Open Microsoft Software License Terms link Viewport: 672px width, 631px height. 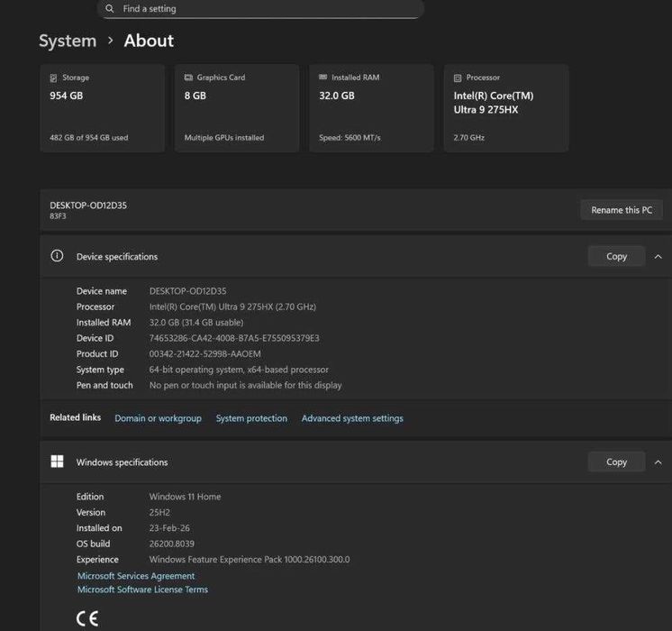point(142,590)
